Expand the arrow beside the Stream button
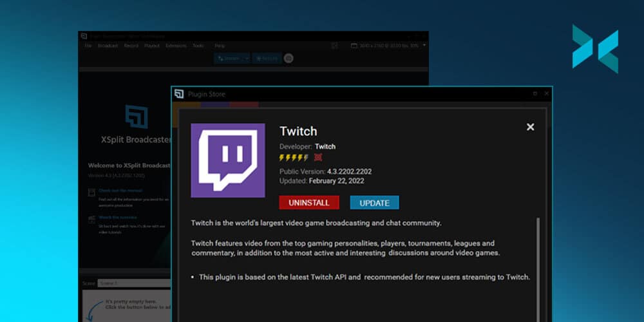The height and width of the screenshot is (322, 644). click(247, 59)
